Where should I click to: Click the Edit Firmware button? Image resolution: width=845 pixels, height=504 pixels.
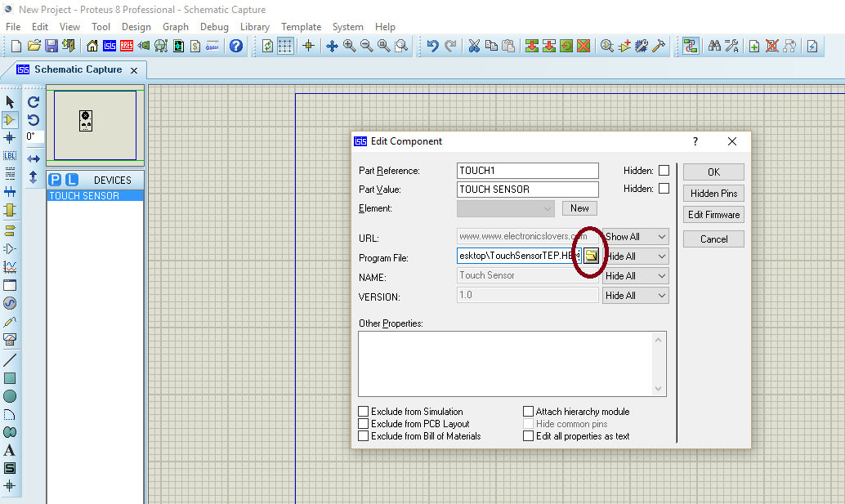click(x=713, y=214)
